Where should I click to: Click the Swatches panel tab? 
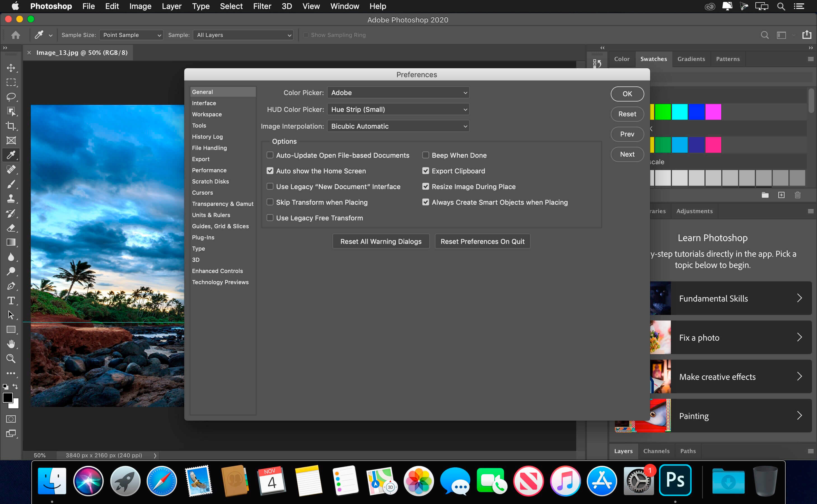[653, 58]
